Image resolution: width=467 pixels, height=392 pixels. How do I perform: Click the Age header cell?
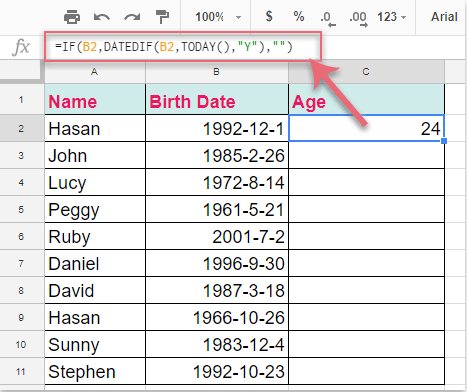point(366,99)
